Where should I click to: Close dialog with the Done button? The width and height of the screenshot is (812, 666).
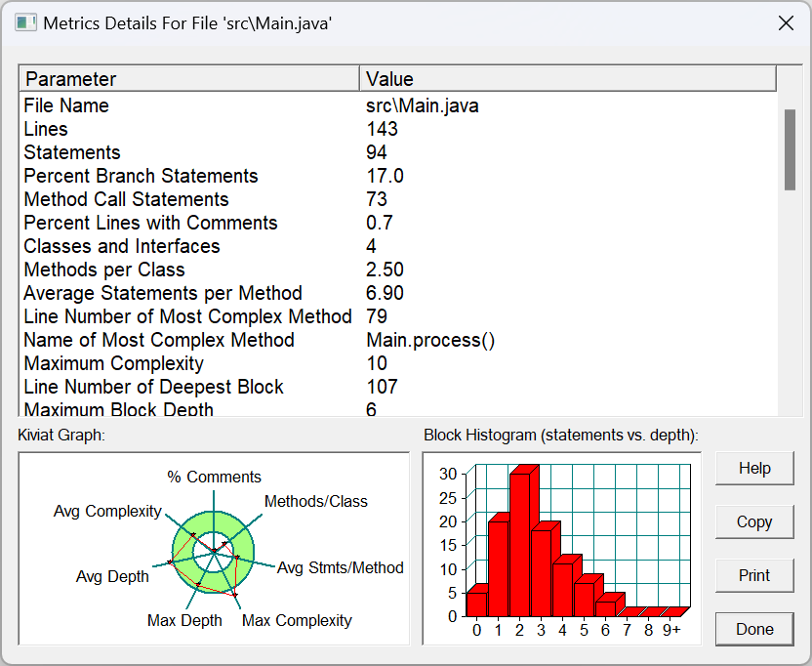(x=754, y=629)
